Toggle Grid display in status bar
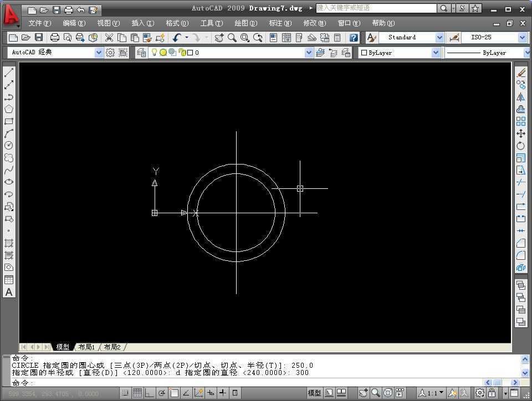 pyautogui.click(x=137, y=393)
